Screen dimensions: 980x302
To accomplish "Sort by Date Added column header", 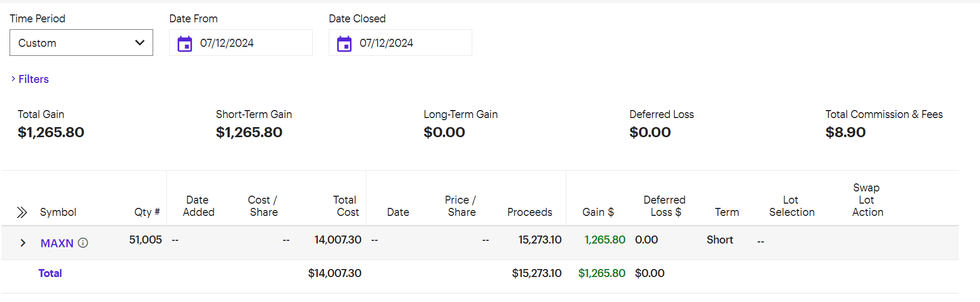I will click(x=198, y=206).
